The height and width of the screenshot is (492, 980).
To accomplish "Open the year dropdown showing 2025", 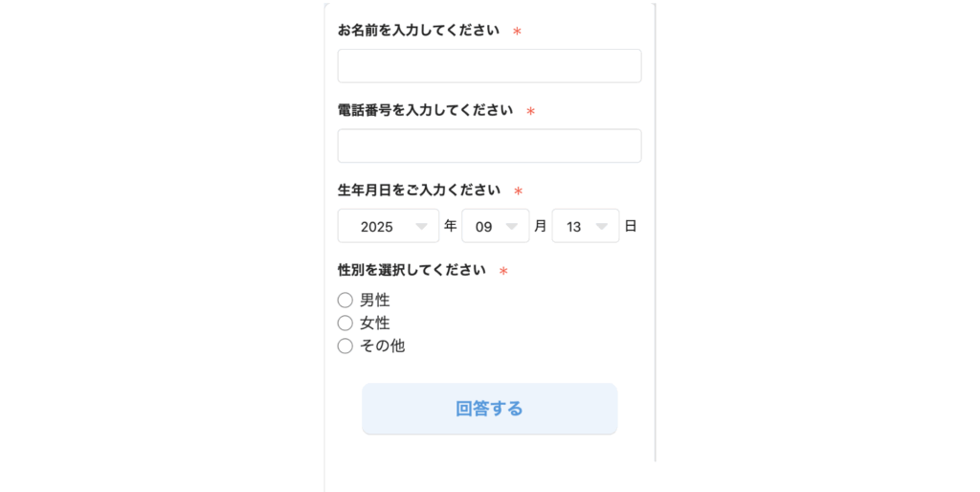I will 389,226.
